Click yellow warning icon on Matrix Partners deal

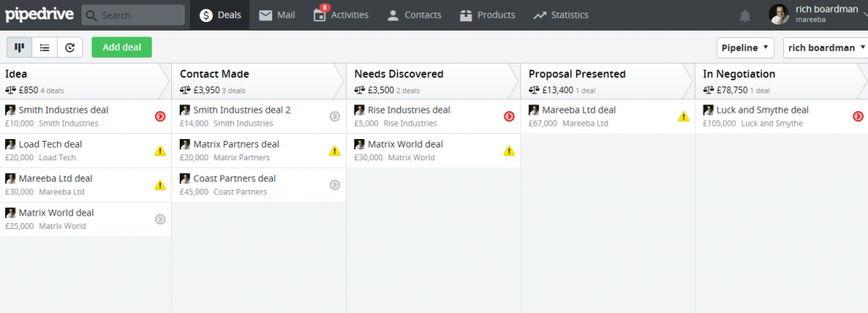(x=334, y=151)
